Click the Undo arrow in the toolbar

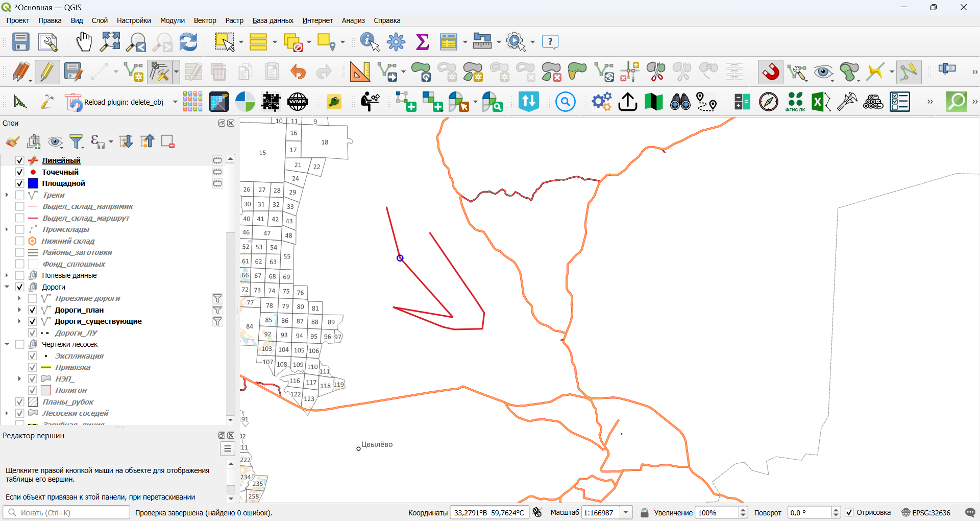pyautogui.click(x=298, y=72)
